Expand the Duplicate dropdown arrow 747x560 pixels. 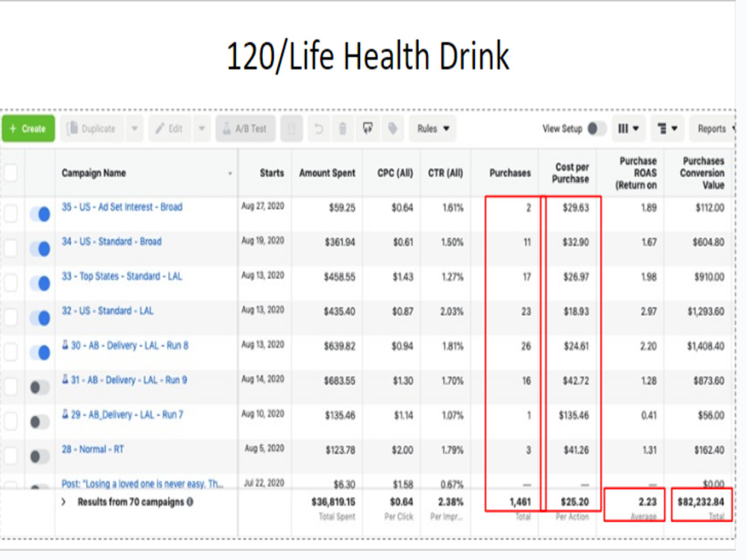tap(134, 128)
